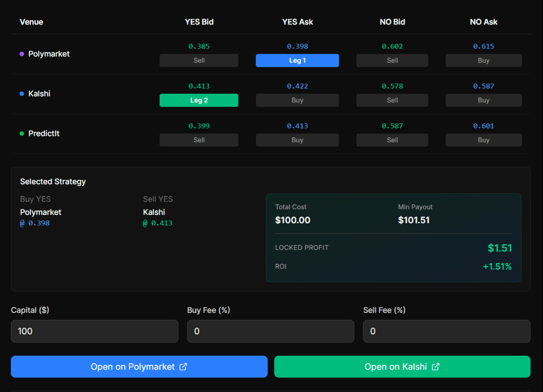Click inside the Capital input field
Screen dimensions: 543x392
pos(95,331)
